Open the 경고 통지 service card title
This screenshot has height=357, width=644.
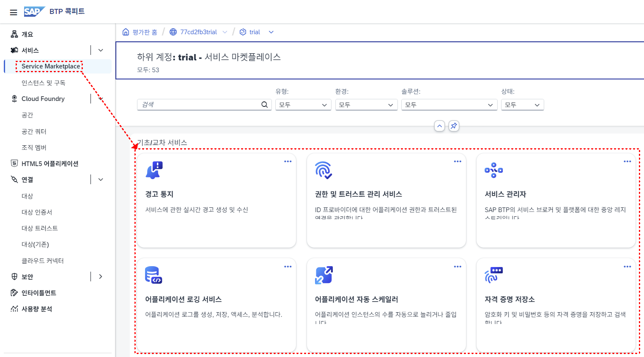(159, 194)
